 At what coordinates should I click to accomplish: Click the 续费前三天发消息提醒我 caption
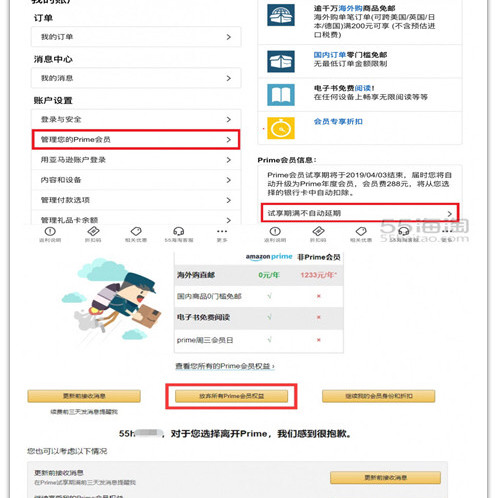click(x=84, y=412)
